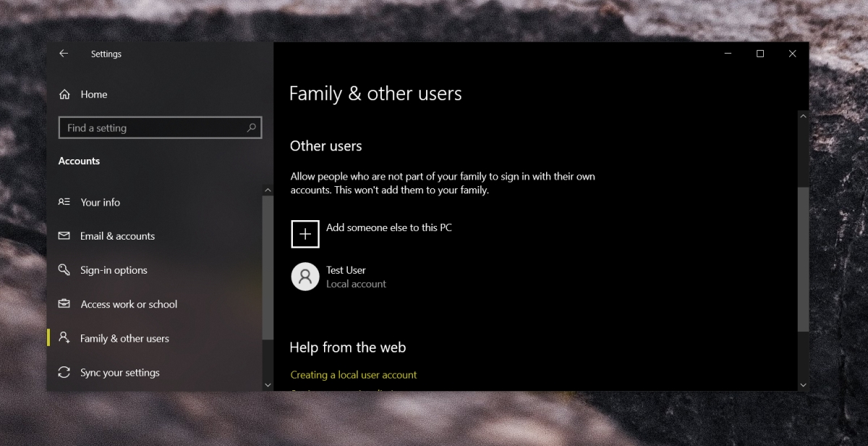Screen dimensions: 868x446
Task: Click main pane scrollbar down arrow
Action: (803, 385)
